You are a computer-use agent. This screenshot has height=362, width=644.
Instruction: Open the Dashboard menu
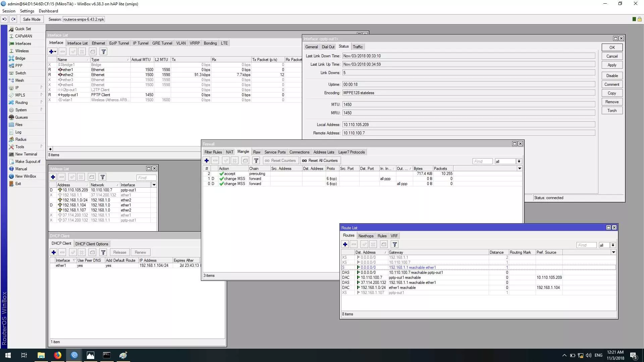[x=48, y=11]
